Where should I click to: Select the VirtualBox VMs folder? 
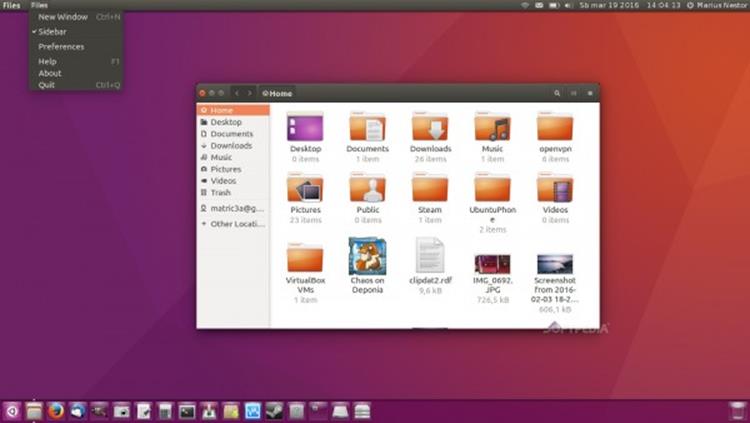click(305, 258)
